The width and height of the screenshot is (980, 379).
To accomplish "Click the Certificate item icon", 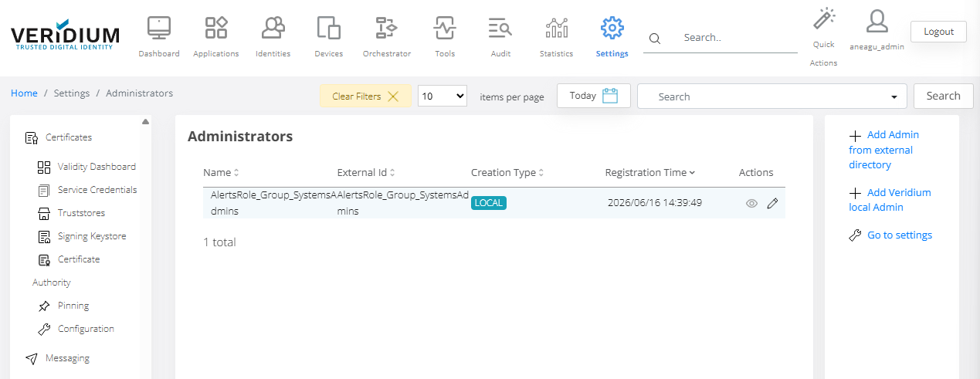I will click(x=44, y=259).
